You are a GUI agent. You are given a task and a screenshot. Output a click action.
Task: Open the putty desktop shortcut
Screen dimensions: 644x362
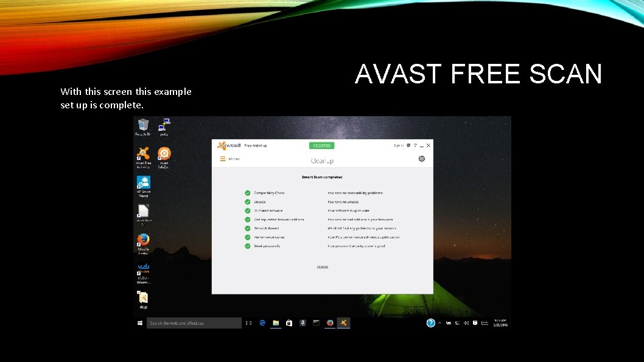[163, 124]
